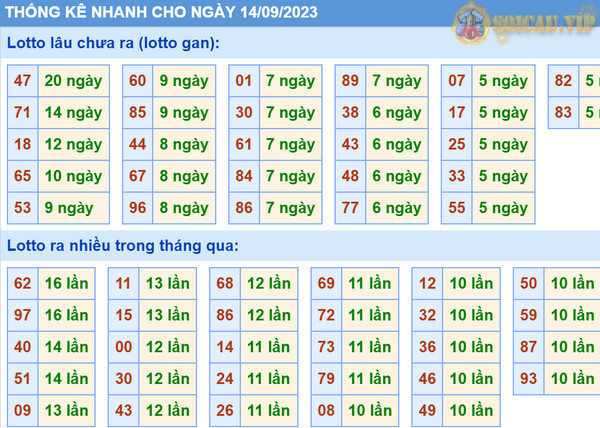Click number 47 in lotto gan table
Screen dimensions: 600x428
pyautogui.click(x=23, y=81)
